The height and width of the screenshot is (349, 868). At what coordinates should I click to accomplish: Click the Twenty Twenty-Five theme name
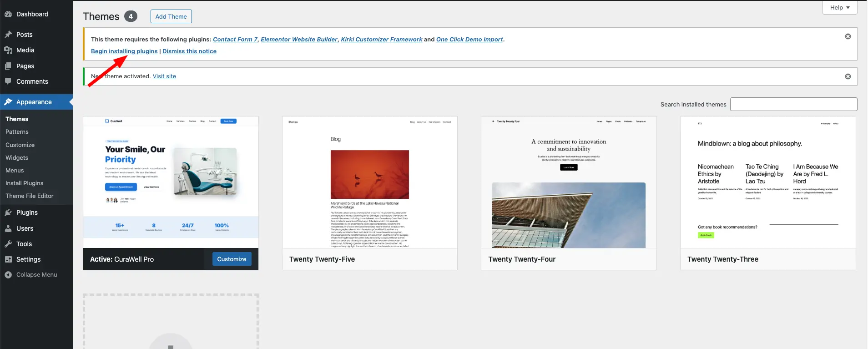pyautogui.click(x=322, y=259)
